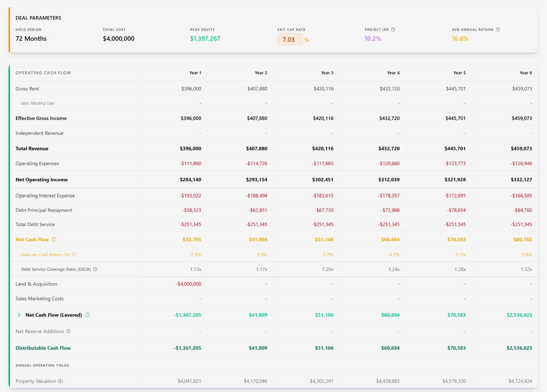This screenshot has height=392, width=547.
Task: Click the Deal Parameters heading
Action: [x=38, y=18]
